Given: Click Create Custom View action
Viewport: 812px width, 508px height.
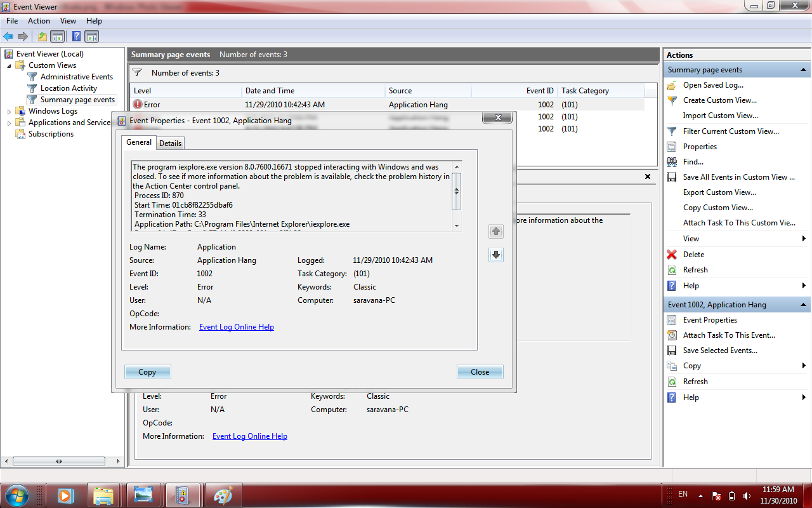Looking at the screenshot, I should coord(719,100).
